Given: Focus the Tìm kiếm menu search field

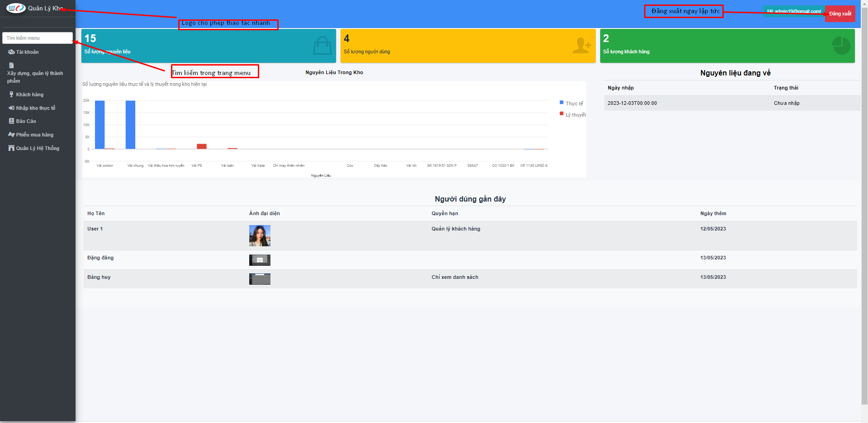Looking at the screenshot, I should coord(38,38).
